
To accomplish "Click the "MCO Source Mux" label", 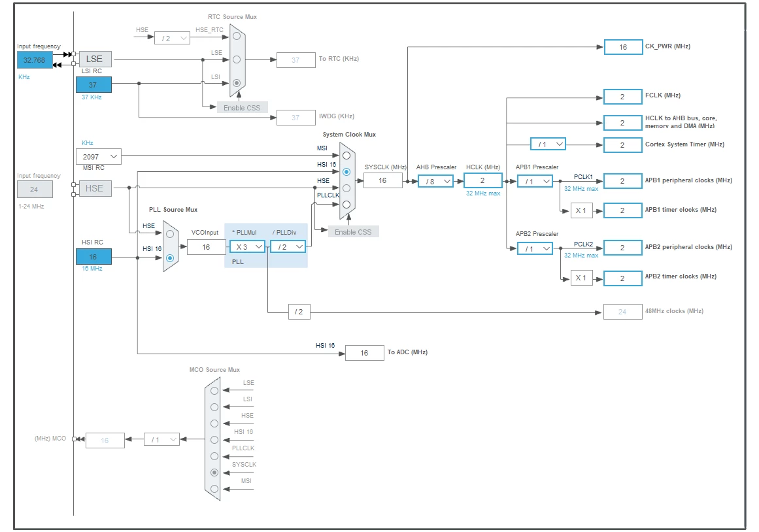I will coord(214,370).
